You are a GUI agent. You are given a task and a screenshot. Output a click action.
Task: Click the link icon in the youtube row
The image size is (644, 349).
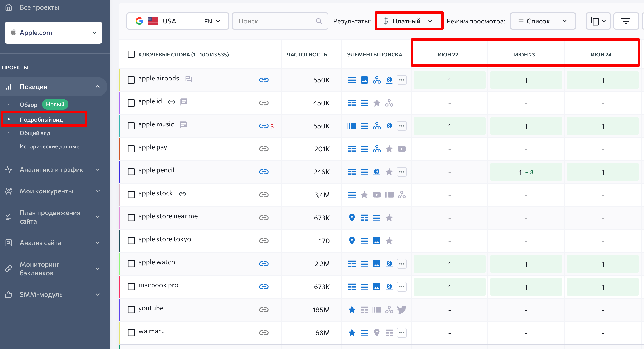tap(264, 310)
